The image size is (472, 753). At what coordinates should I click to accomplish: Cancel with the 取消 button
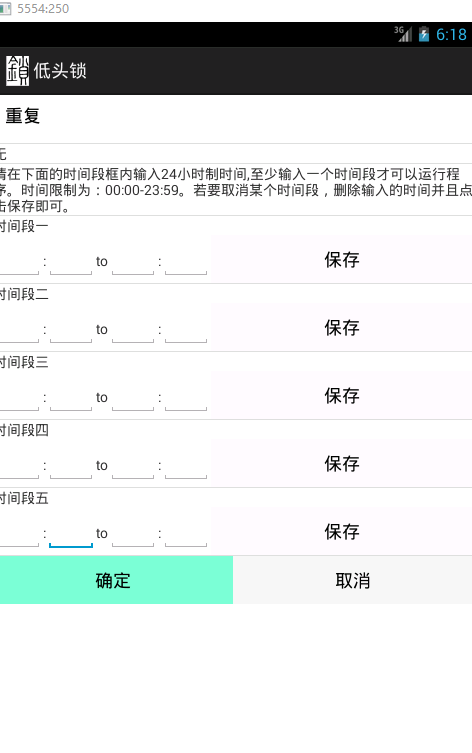[x=352, y=581]
